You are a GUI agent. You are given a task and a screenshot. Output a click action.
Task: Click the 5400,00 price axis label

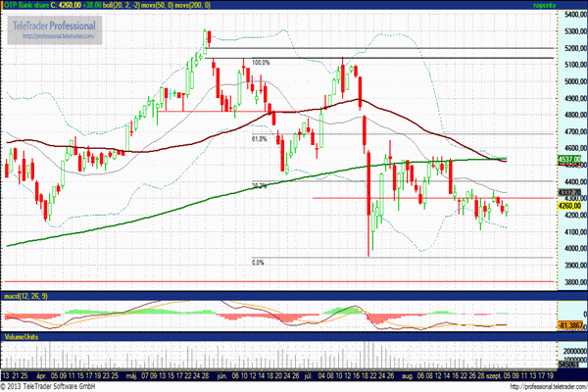pyautogui.click(x=572, y=16)
